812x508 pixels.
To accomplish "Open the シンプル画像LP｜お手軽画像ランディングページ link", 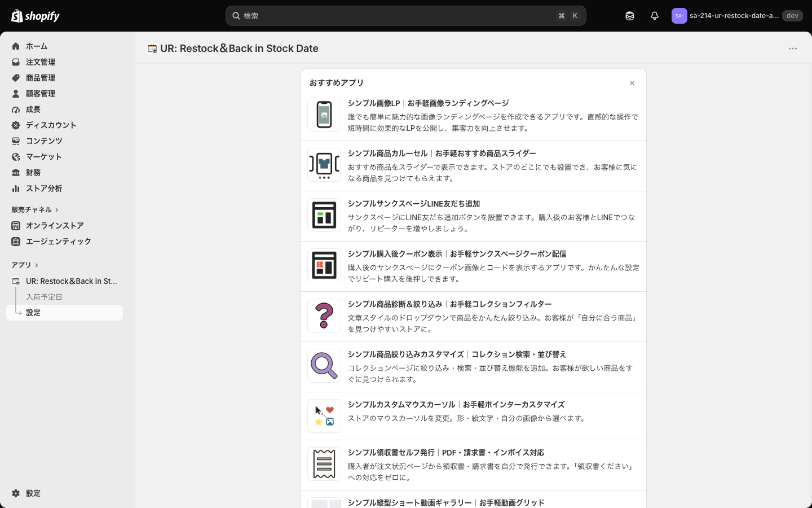I will click(429, 103).
